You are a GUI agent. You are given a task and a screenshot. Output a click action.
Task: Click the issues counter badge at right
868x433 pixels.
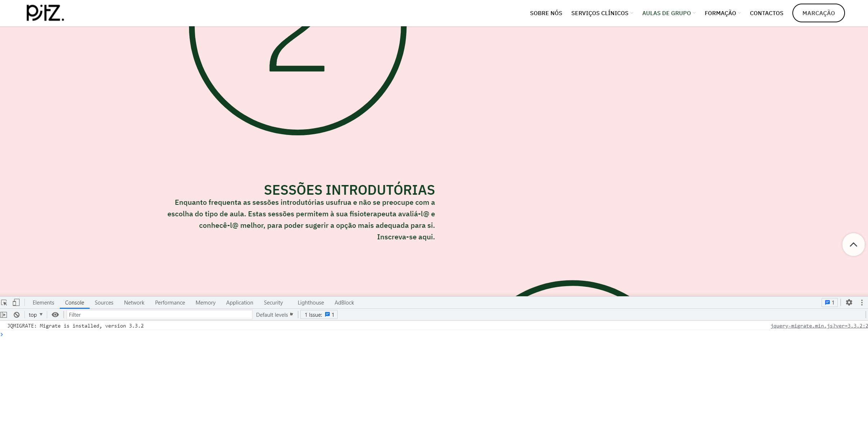click(x=829, y=303)
